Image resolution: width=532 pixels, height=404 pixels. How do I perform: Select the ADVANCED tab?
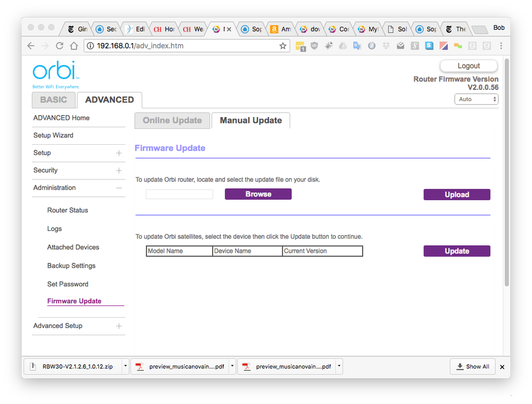pyautogui.click(x=110, y=100)
